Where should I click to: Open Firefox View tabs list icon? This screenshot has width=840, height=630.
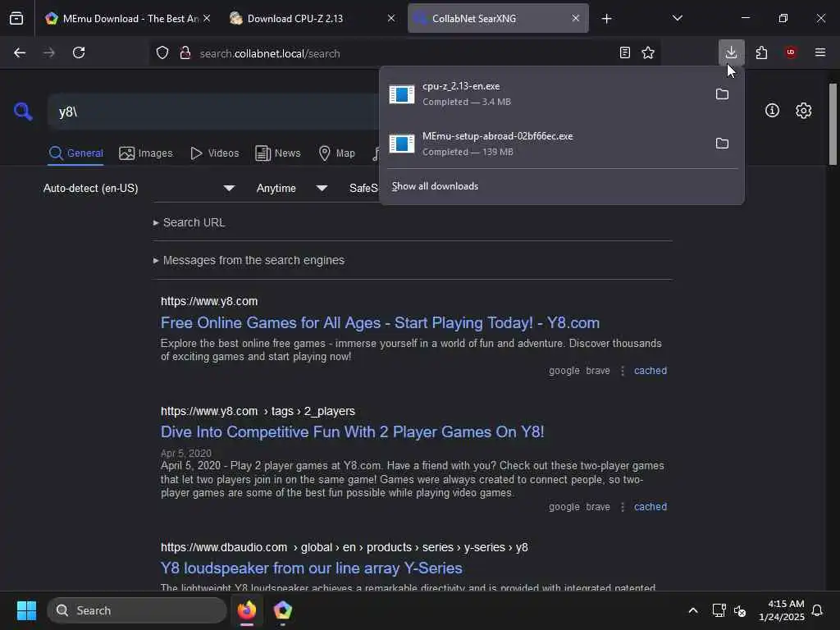tap(16, 18)
